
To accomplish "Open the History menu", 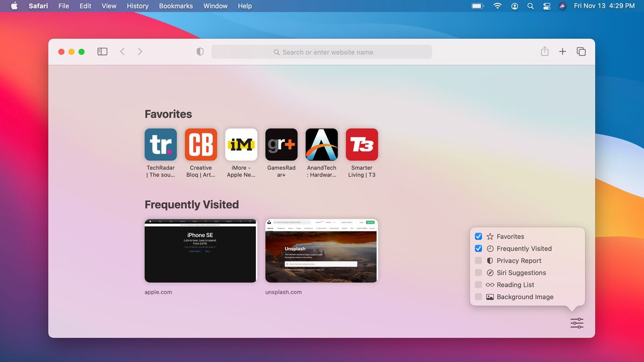I will (x=137, y=6).
